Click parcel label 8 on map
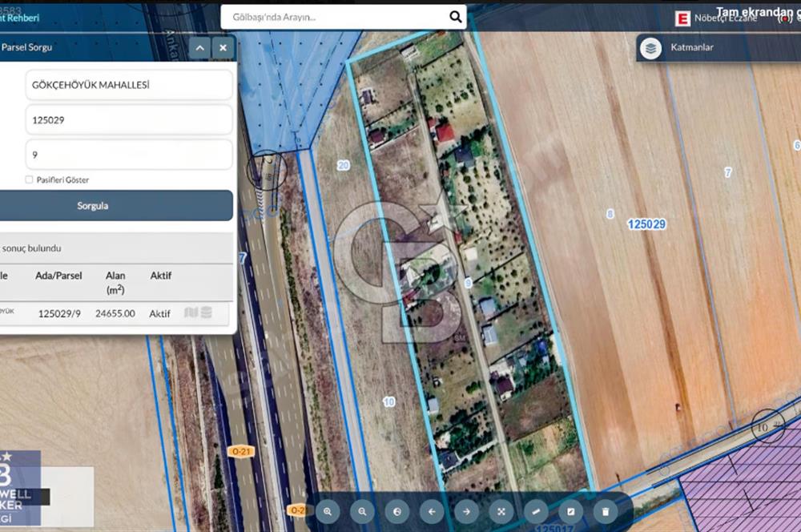 coord(610,214)
